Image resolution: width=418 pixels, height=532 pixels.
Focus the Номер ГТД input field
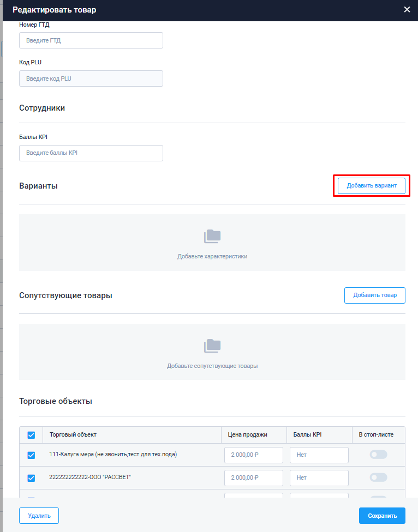[x=91, y=40]
